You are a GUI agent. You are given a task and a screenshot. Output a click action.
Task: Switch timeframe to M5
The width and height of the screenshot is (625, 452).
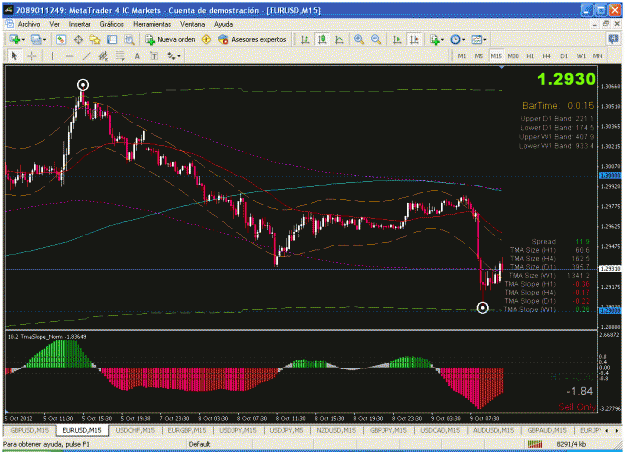[479, 56]
